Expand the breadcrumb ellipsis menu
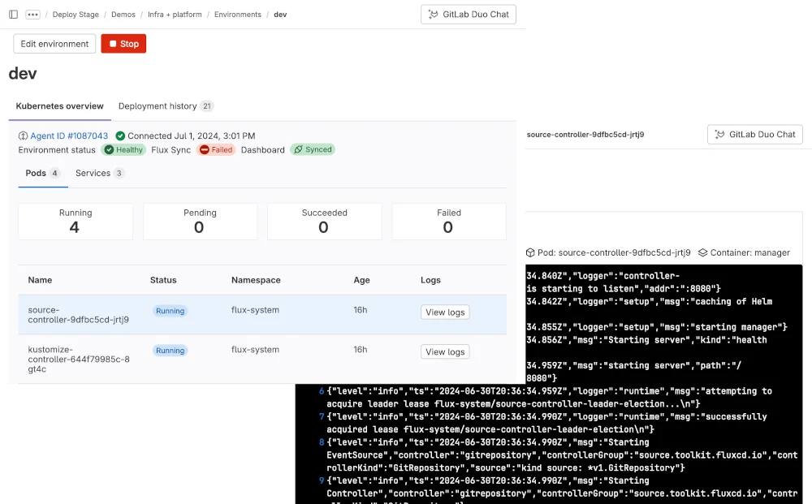The image size is (812, 504). click(x=31, y=13)
